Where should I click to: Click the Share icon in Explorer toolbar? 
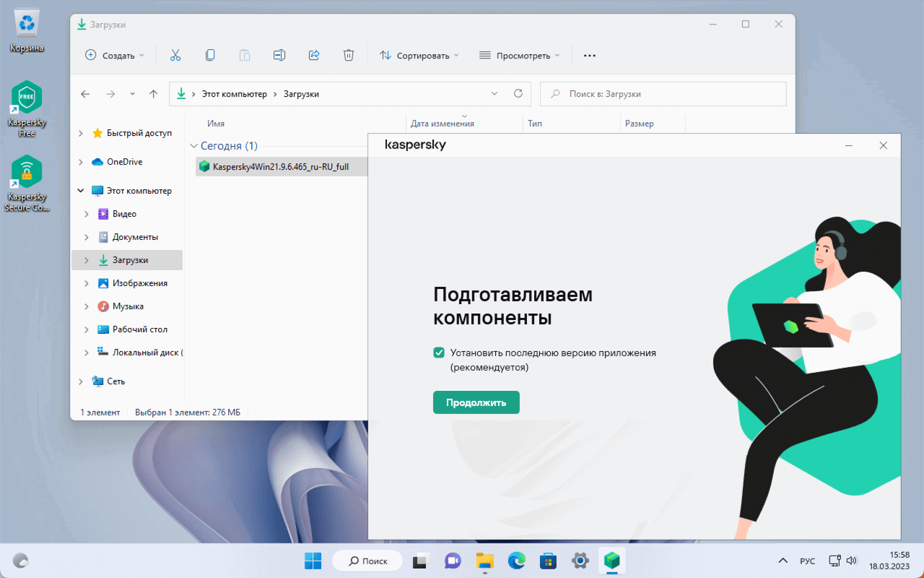click(x=314, y=55)
